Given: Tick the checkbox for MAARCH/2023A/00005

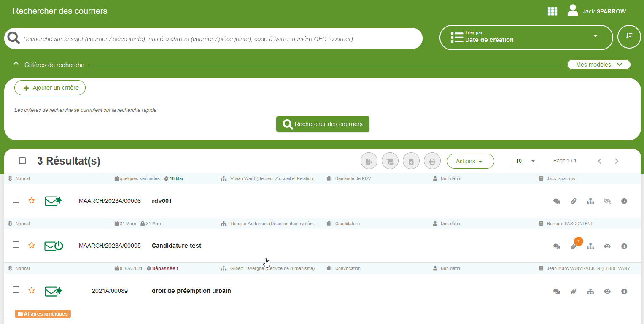Looking at the screenshot, I should pyautogui.click(x=16, y=245).
